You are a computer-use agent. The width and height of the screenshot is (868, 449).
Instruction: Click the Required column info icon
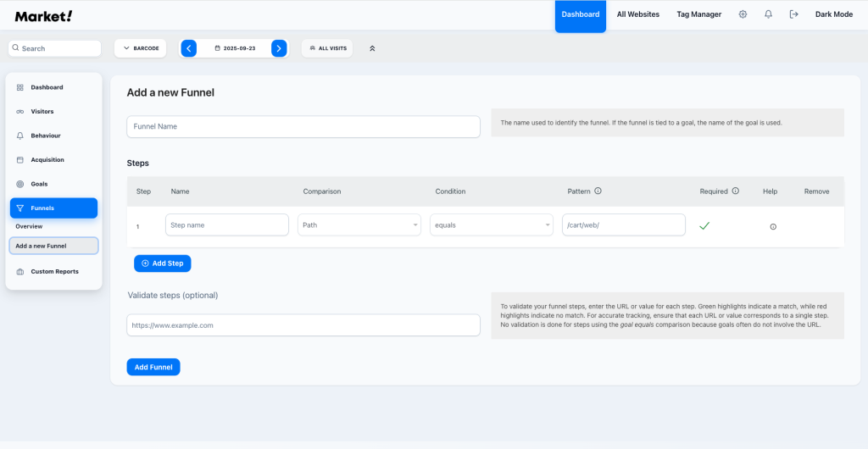(x=735, y=191)
